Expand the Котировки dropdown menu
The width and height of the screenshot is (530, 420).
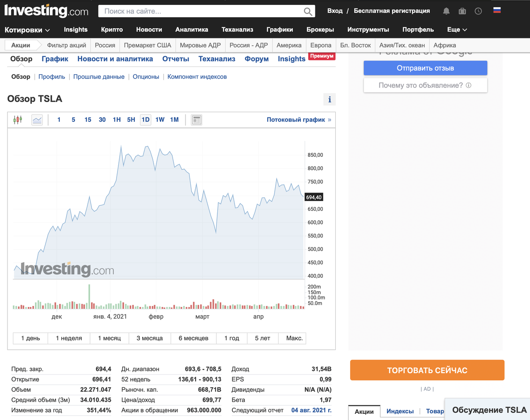[x=27, y=30]
